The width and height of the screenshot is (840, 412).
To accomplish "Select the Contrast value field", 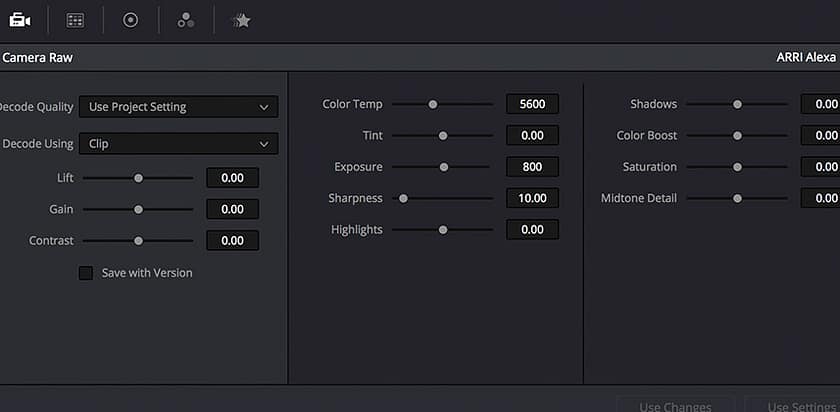I will click(x=232, y=241).
